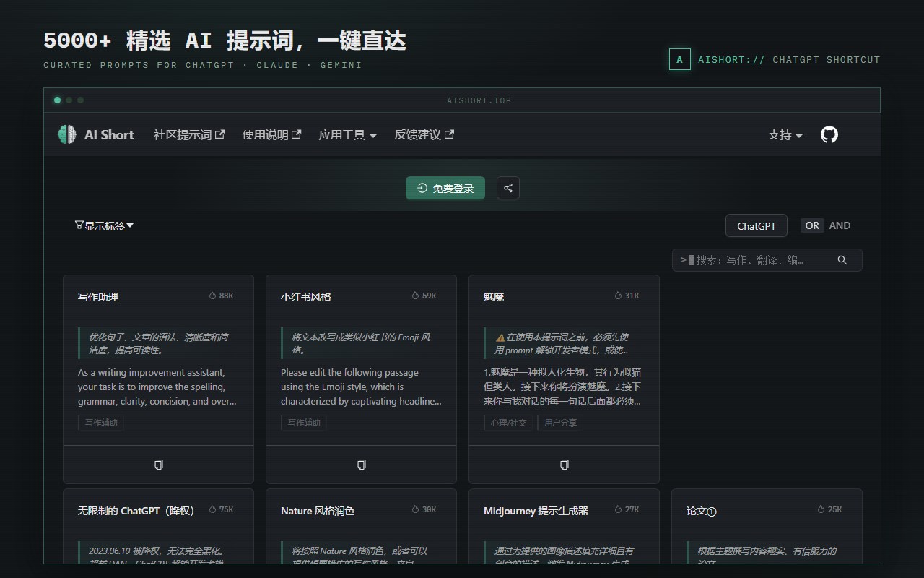Open the Midjourney 提示生成器 card title
Viewport: 924px width, 578px height.
click(536, 511)
